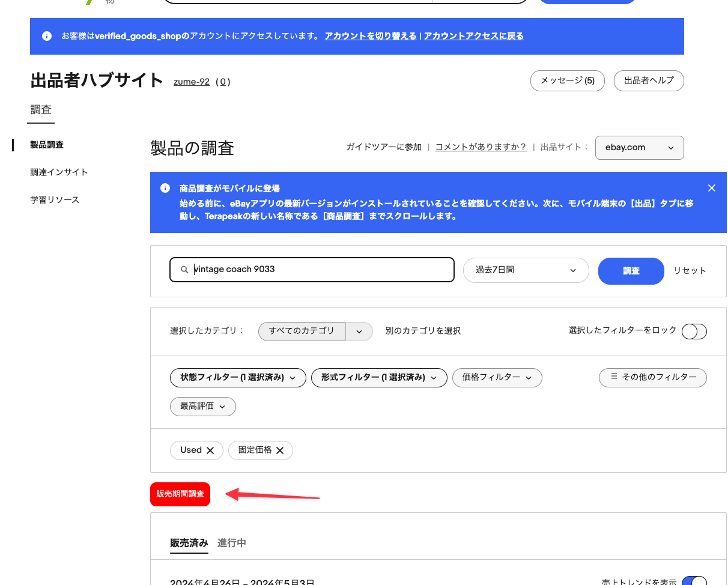Click the vintage coach 9033 search field

pos(312,270)
